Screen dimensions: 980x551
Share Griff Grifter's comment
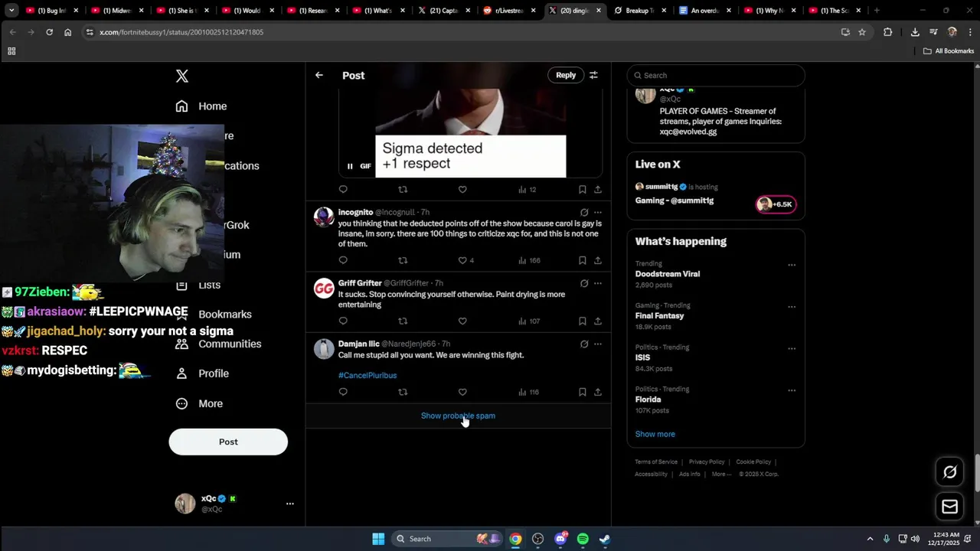pyautogui.click(x=598, y=321)
